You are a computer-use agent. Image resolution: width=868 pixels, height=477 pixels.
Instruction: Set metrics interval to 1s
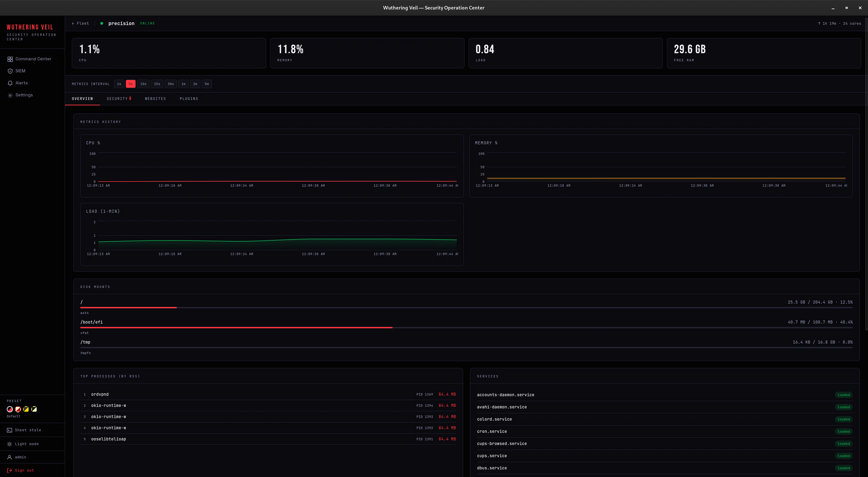point(119,84)
